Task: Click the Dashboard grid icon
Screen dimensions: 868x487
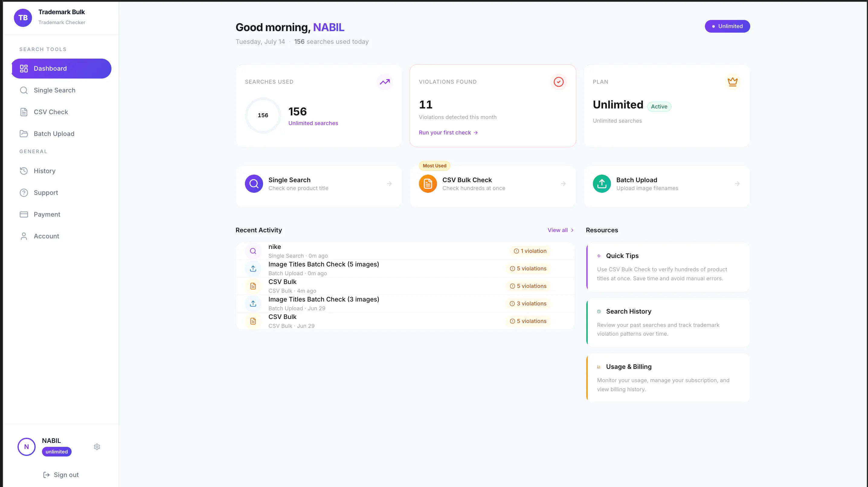Action: tap(24, 68)
